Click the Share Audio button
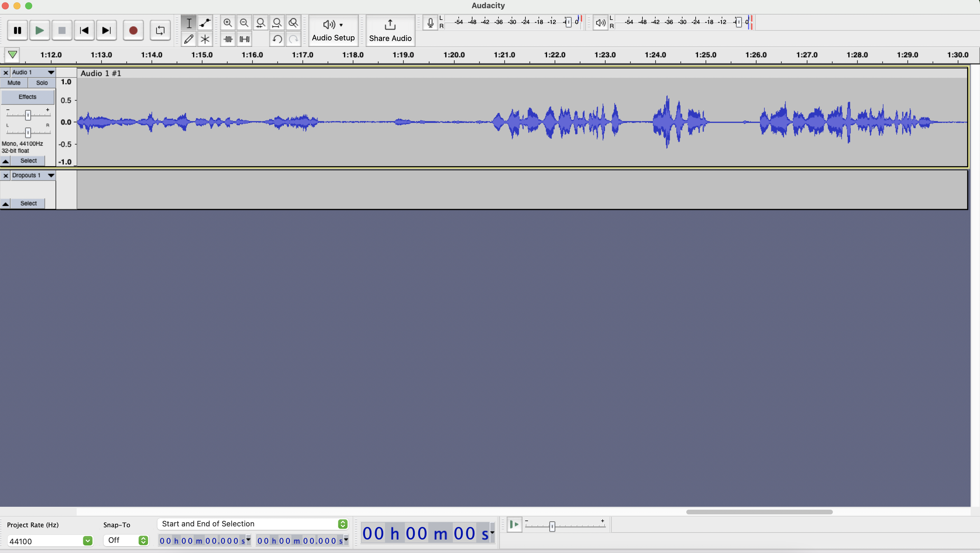980x553 pixels. pos(390,30)
